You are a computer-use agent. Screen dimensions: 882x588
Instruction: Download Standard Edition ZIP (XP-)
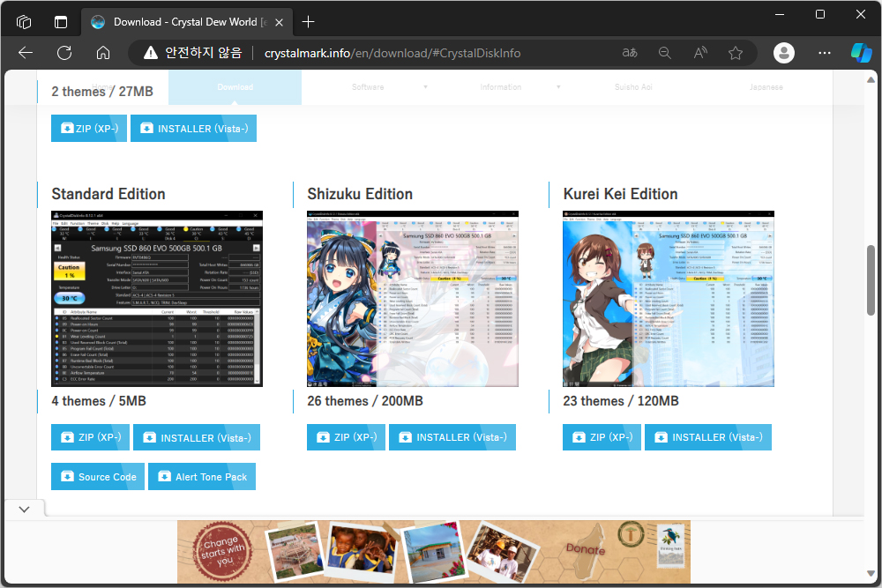pos(90,437)
